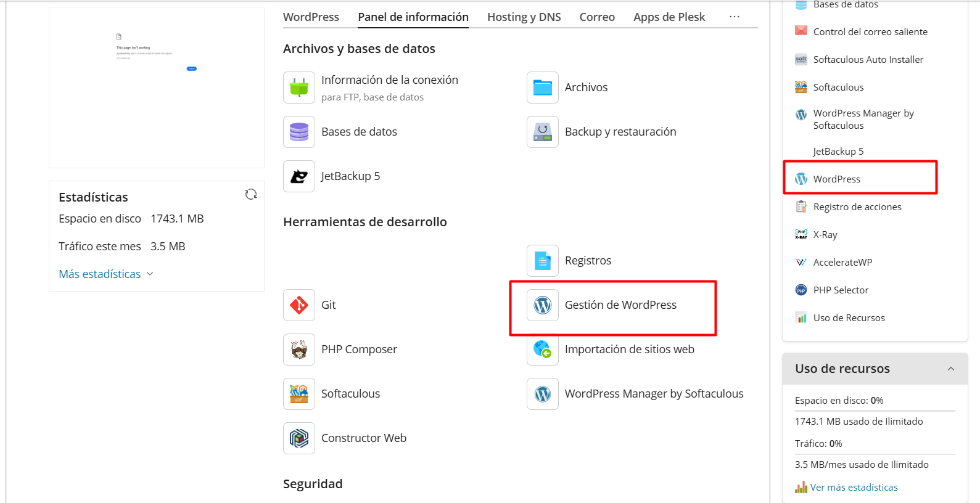Open Gestión de WordPress
This screenshot has height=503, width=980.
pyautogui.click(x=620, y=305)
